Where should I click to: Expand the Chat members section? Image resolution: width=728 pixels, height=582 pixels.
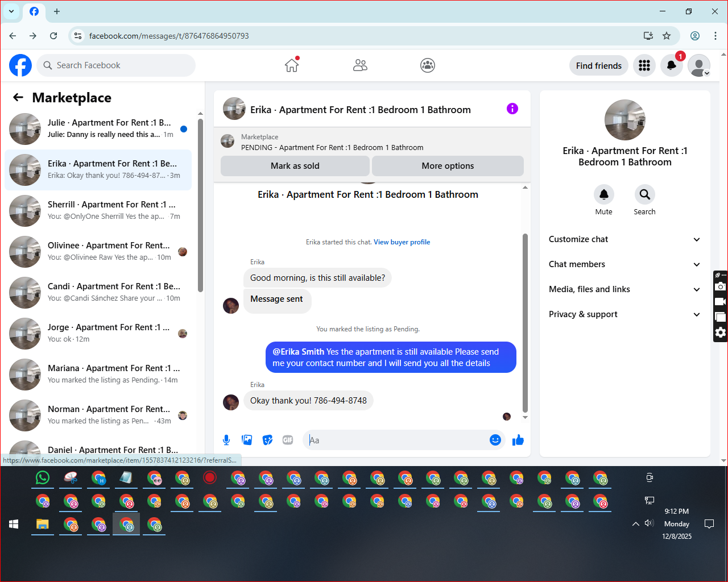[624, 264]
